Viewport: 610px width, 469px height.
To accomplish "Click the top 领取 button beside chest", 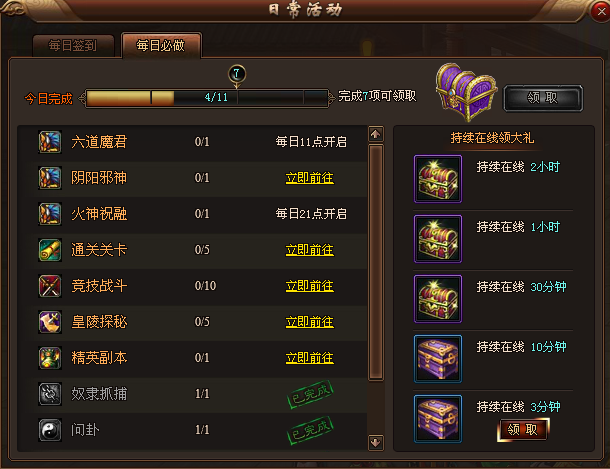I will pos(543,98).
